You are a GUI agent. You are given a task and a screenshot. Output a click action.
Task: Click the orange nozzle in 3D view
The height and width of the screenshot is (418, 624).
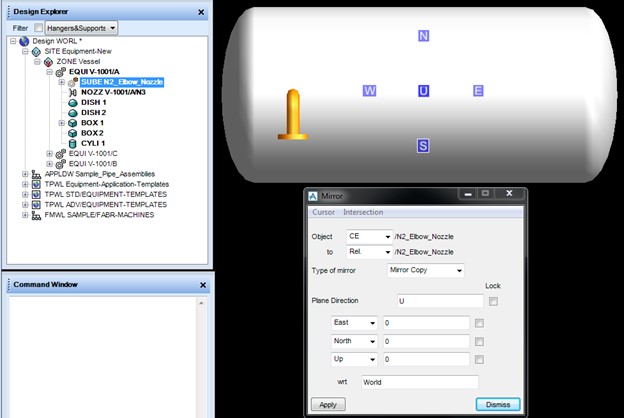click(x=293, y=114)
